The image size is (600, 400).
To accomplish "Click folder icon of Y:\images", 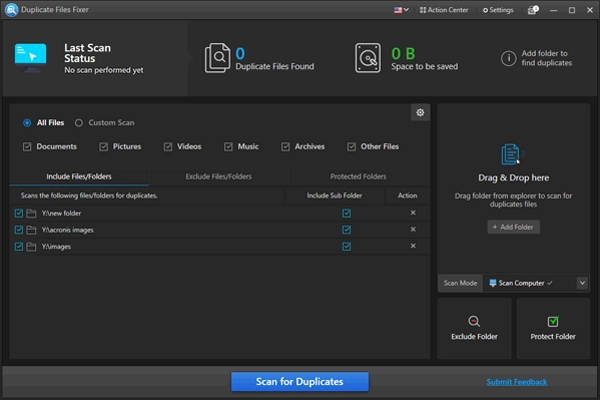I will tap(31, 247).
